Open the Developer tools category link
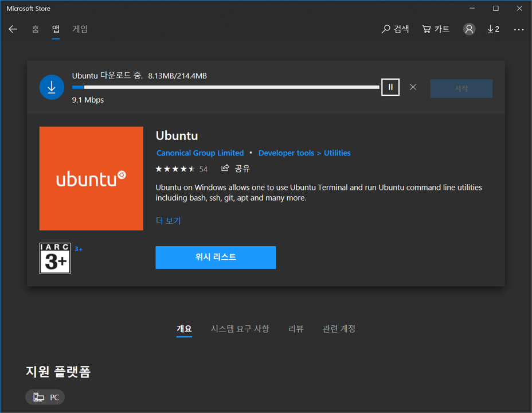 coord(287,153)
